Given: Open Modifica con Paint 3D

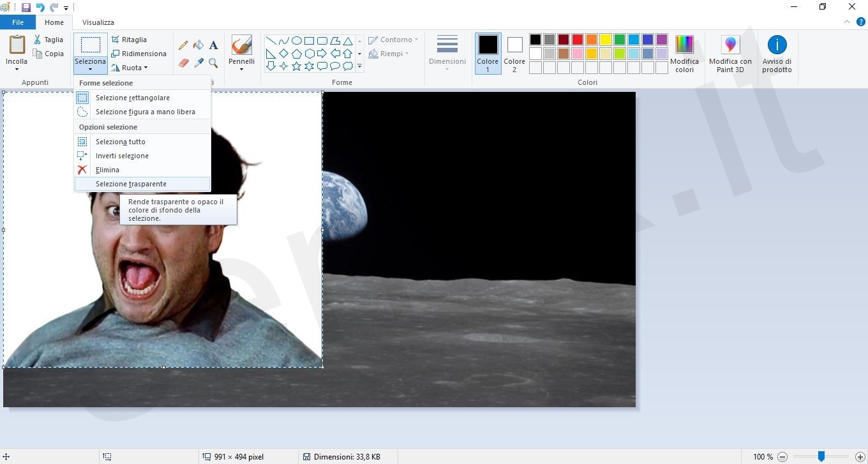Looking at the screenshot, I should click(730, 54).
